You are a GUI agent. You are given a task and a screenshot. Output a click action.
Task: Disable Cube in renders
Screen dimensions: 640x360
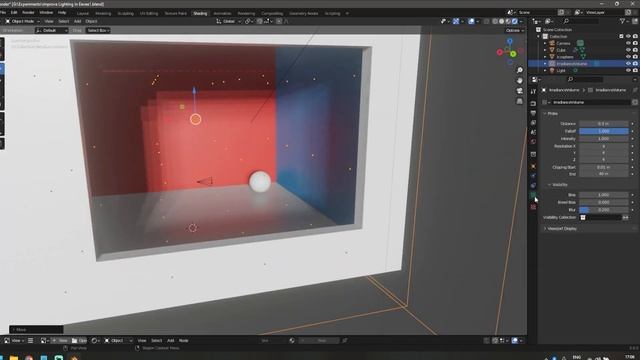(635, 50)
